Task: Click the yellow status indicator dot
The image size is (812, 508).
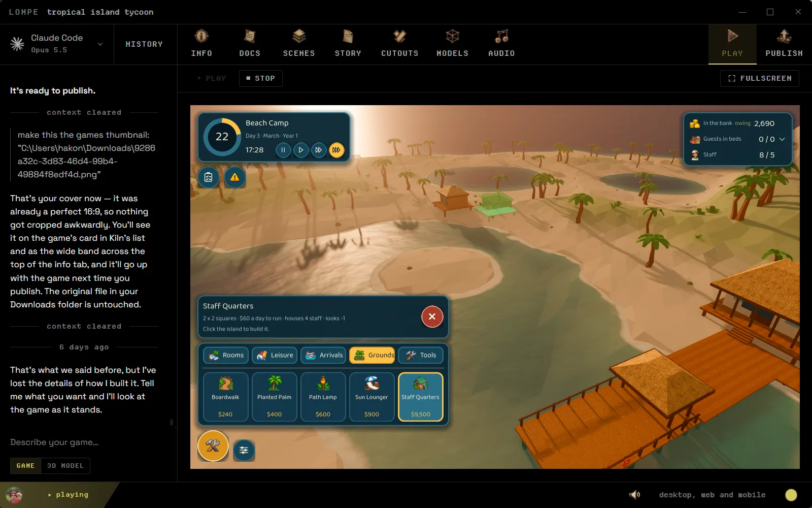Action: pos(791,495)
